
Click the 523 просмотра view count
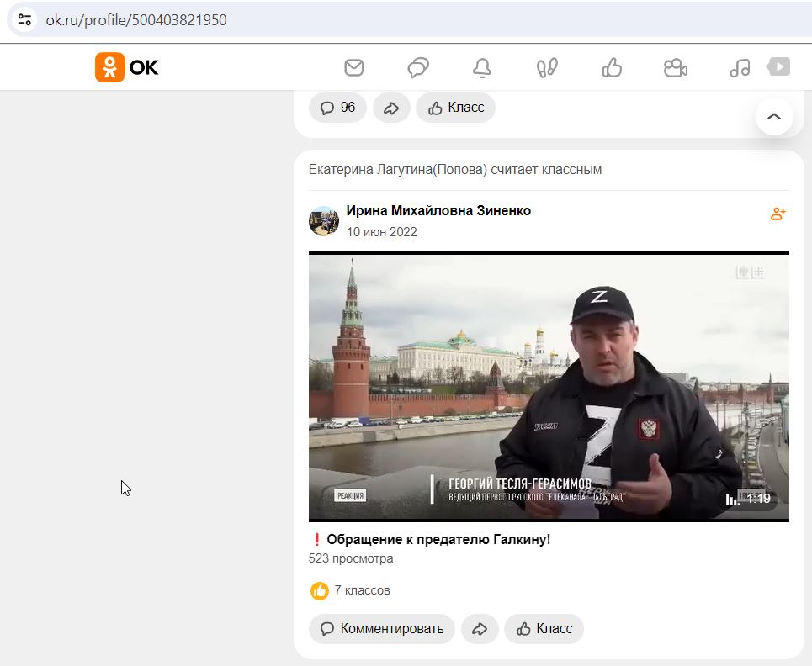351,558
